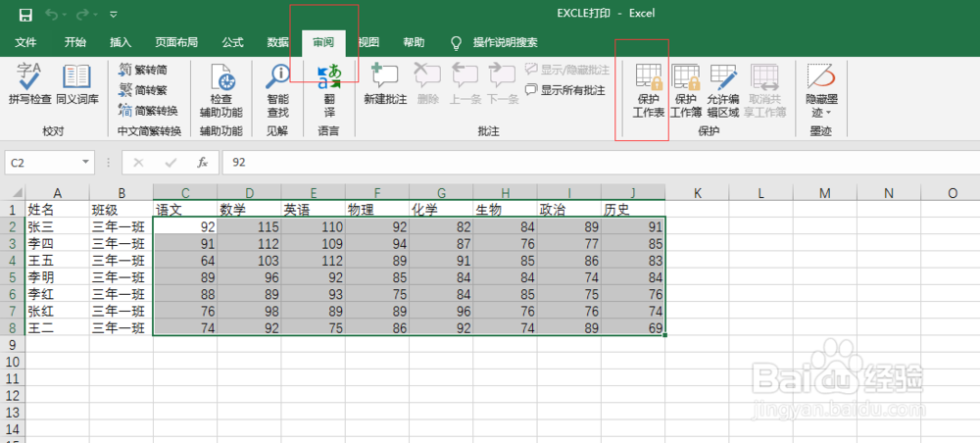
Task: Click name cell 李四
Action: [x=58, y=243]
